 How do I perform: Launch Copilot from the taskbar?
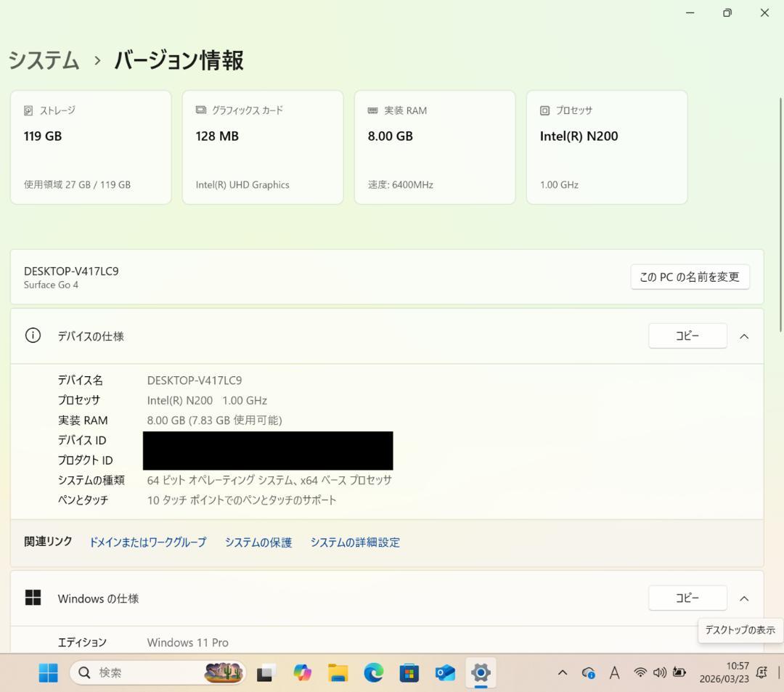(302, 673)
